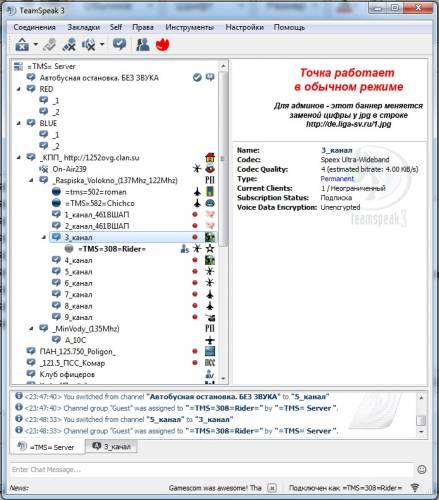Viewport: 439px width, 500px height.
Task: Click the chat log scroll-down arrow
Action: click(x=421, y=431)
